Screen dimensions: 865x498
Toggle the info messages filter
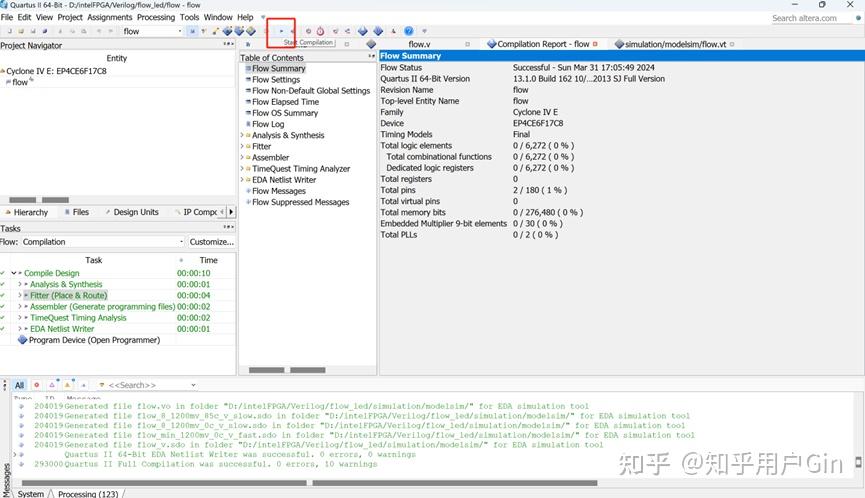pos(83,384)
